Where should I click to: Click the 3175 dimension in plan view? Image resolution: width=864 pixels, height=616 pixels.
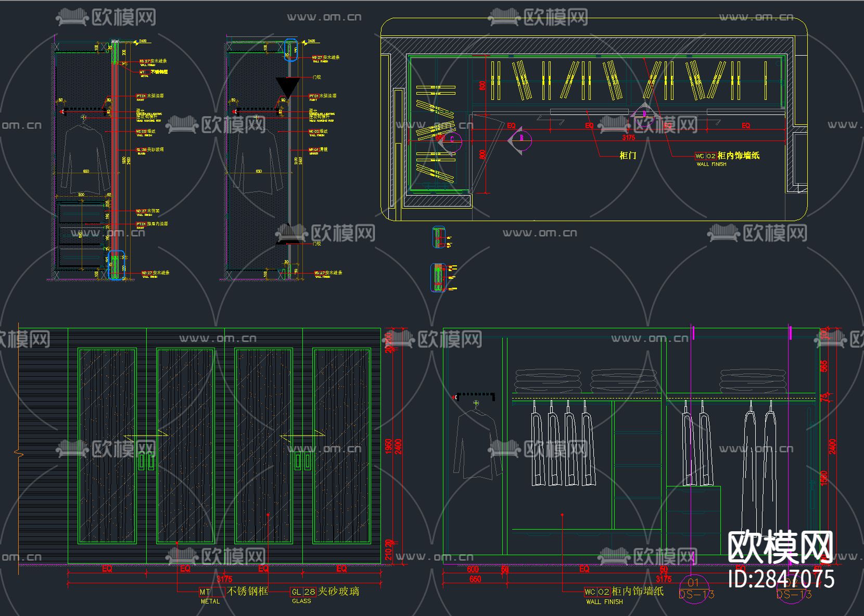pos(629,138)
